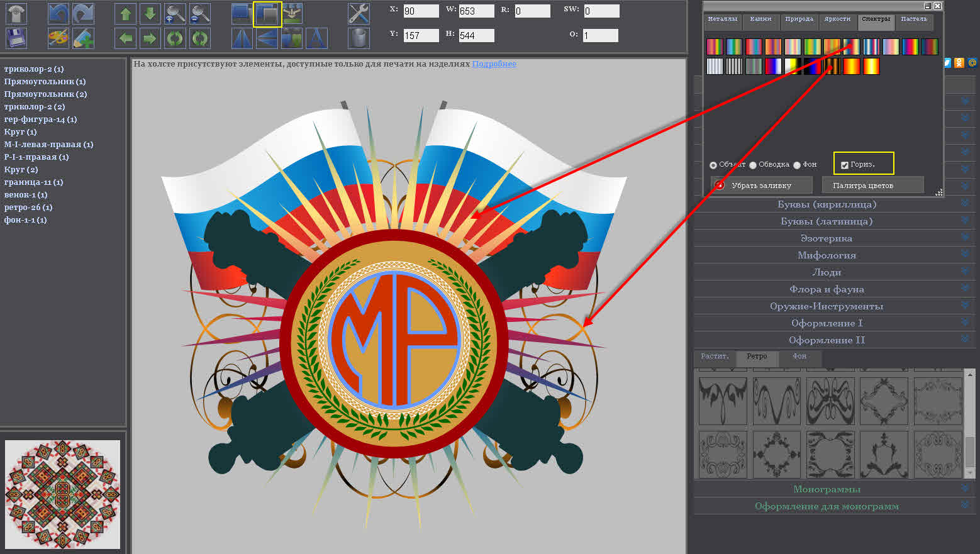Click the perspective letter A icon
The image size is (980, 554).
[x=316, y=38]
